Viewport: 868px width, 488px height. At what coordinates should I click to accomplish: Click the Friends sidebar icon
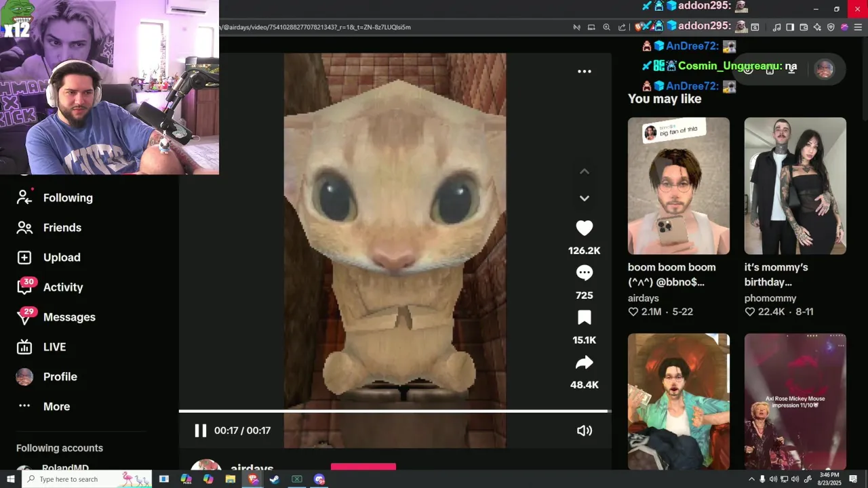pyautogui.click(x=24, y=228)
